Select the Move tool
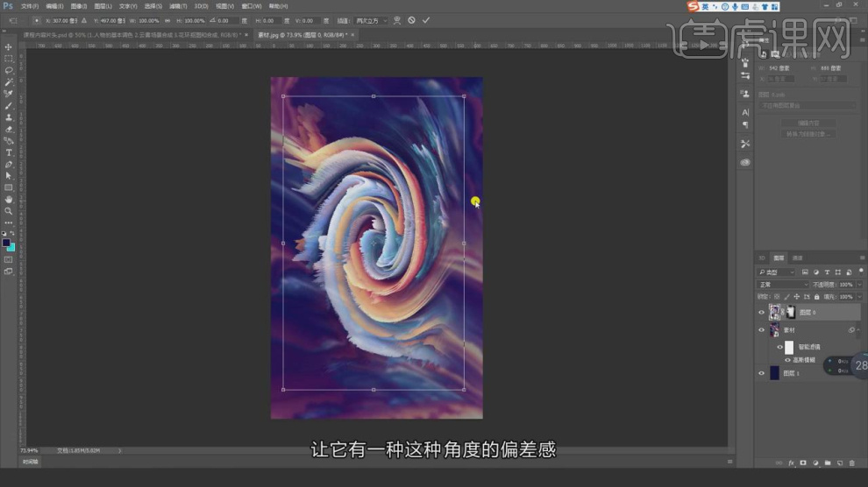This screenshot has width=868, height=487. pos(8,47)
